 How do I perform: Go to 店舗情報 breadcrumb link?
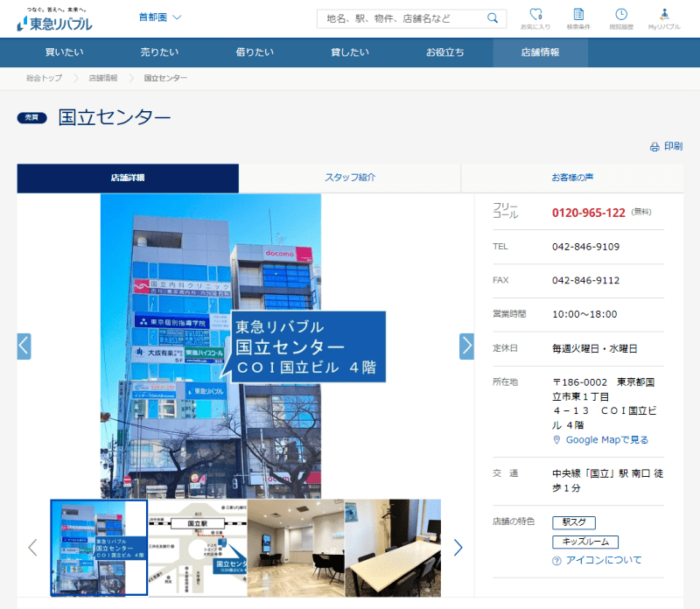pyautogui.click(x=103, y=78)
